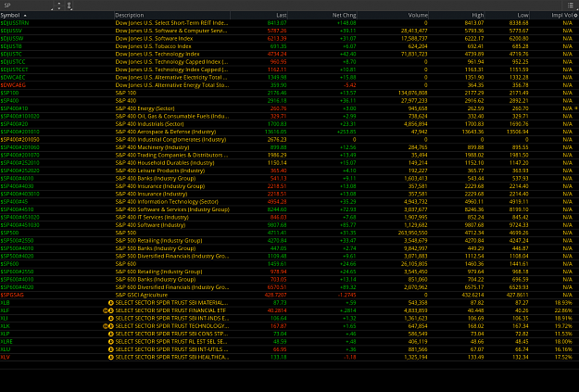
Task: Select the red $DWCAEG symbol
Action: click(13, 85)
